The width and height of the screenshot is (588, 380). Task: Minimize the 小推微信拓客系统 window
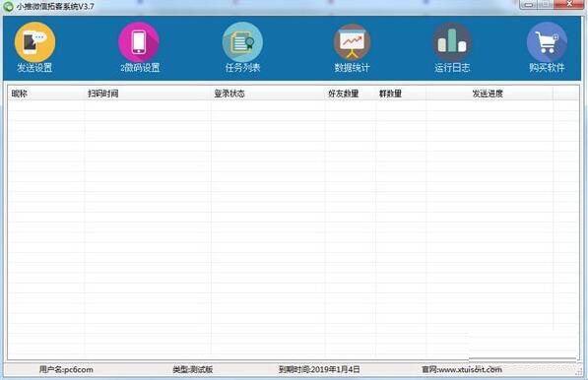pos(529,5)
